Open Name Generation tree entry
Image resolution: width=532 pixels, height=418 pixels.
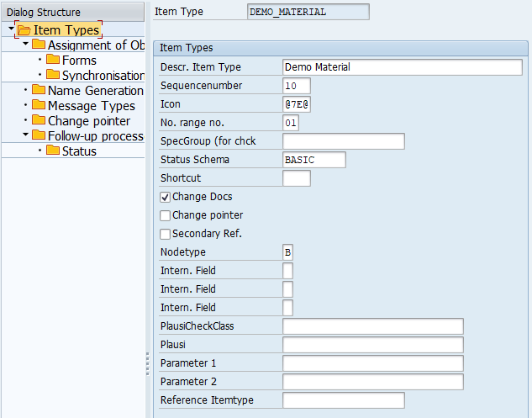pos(95,91)
